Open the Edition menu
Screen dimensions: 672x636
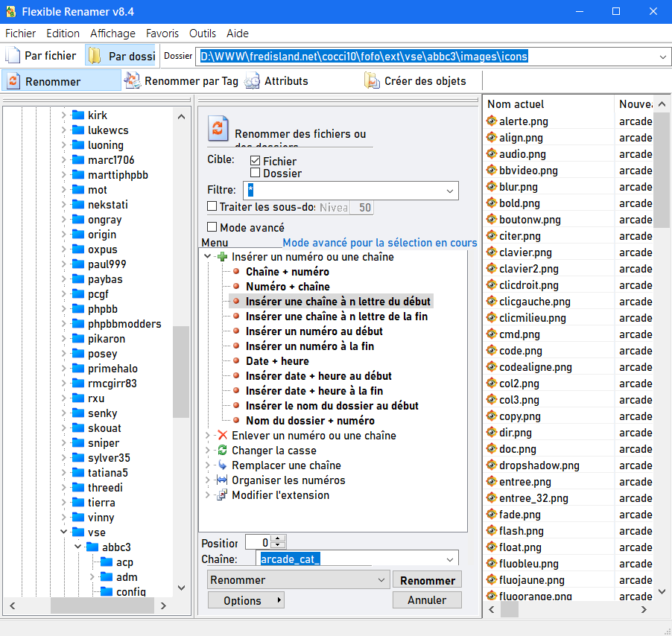point(63,34)
